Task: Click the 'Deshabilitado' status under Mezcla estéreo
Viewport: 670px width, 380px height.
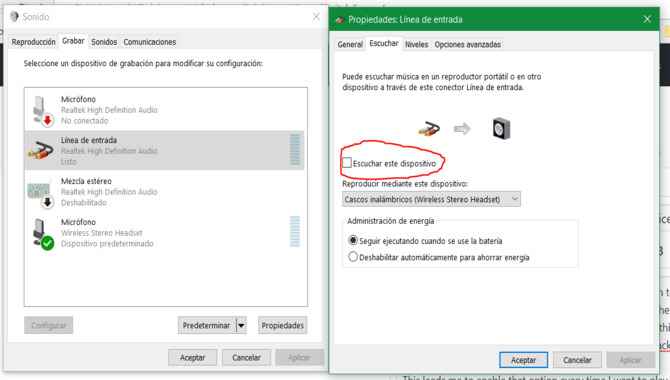Action: (x=84, y=203)
